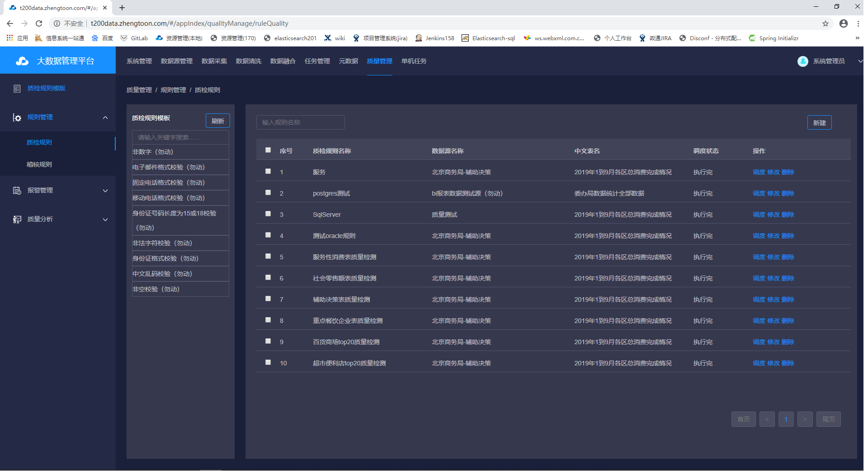
Task: Select 非空校验 template in list
Action: 180,289
